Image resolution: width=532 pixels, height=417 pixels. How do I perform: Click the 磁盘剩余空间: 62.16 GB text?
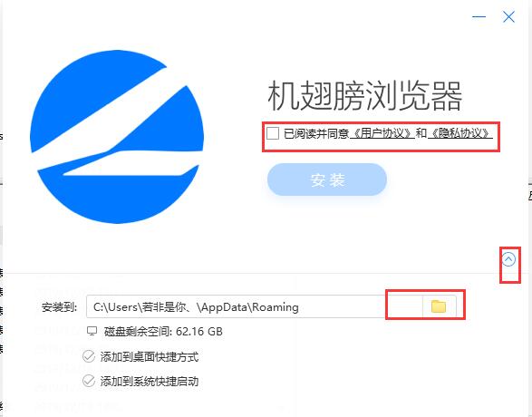tap(163, 331)
